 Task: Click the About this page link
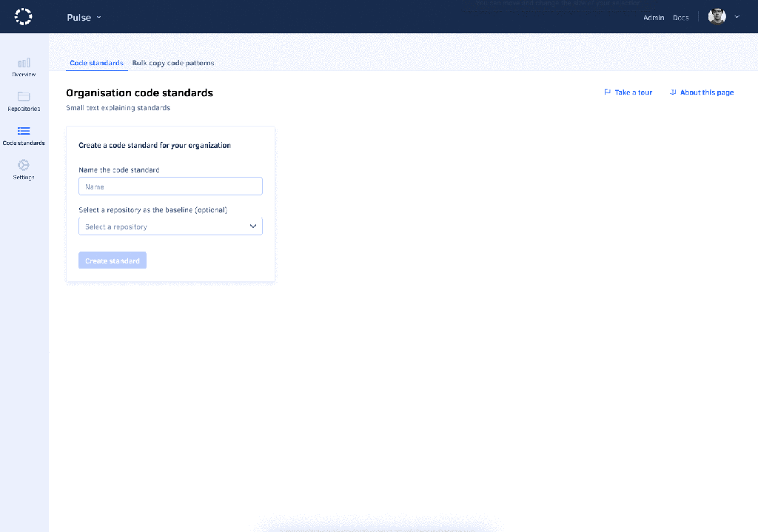pyautogui.click(x=705, y=92)
